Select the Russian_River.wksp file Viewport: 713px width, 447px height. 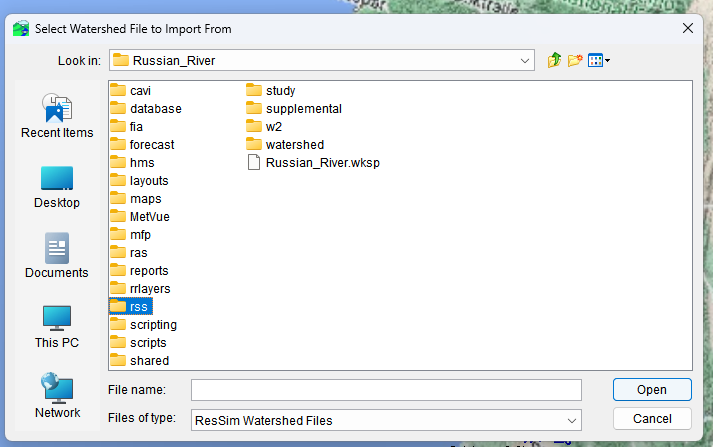(x=314, y=162)
